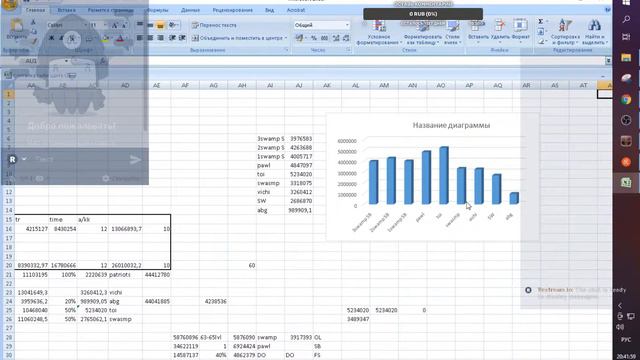The image size is (640, 360).
Task: Expand the formula bar
Action: pyautogui.click(x=608, y=61)
